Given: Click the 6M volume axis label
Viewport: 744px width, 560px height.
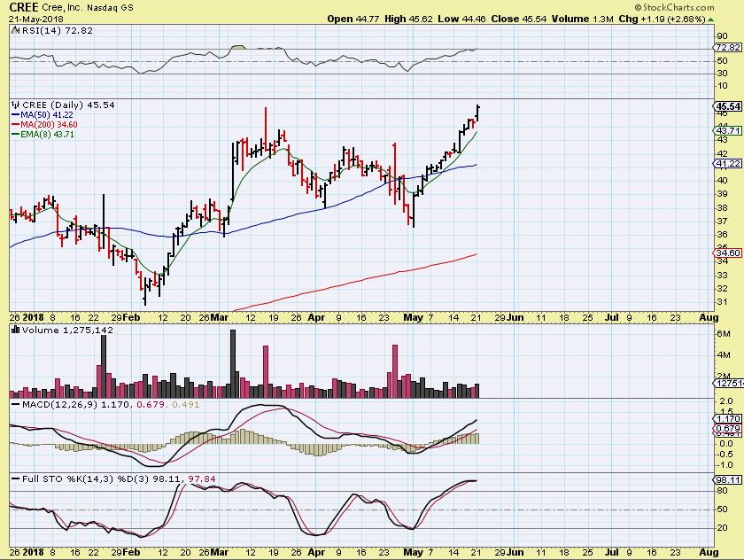Looking at the screenshot, I should [x=724, y=334].
